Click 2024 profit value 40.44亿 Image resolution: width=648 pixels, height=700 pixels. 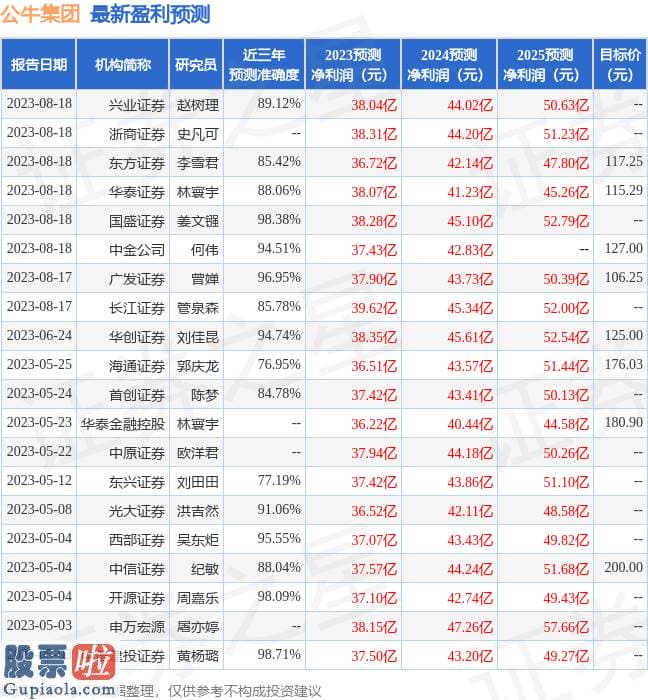pyautogui.click(x=470, y=424)
